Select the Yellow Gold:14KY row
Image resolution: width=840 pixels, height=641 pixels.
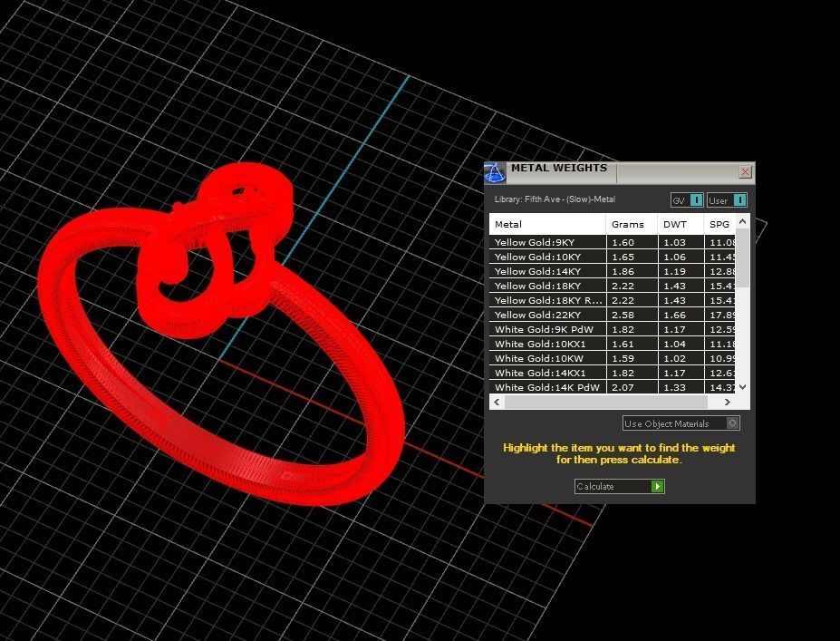pos(613,271)
